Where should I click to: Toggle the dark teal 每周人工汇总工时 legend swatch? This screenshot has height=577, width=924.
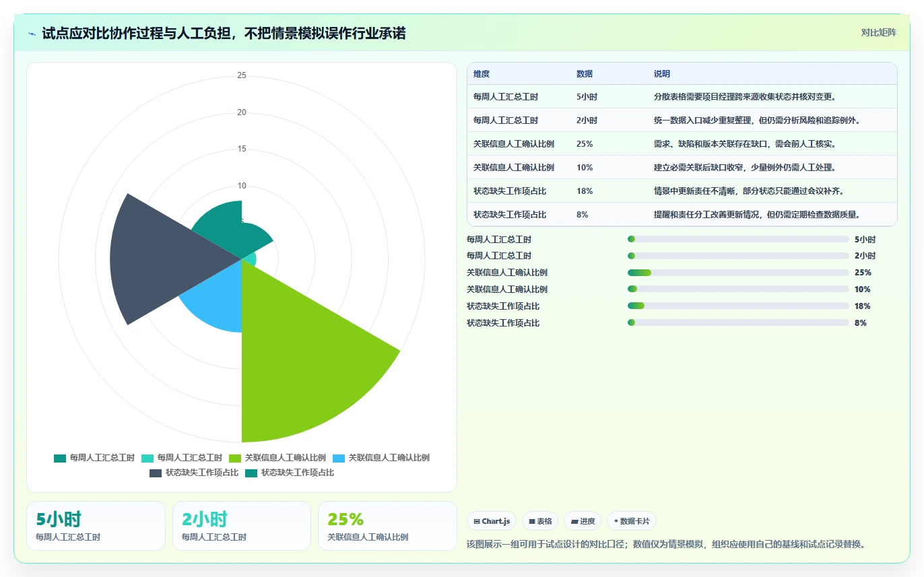coord(60,458)
